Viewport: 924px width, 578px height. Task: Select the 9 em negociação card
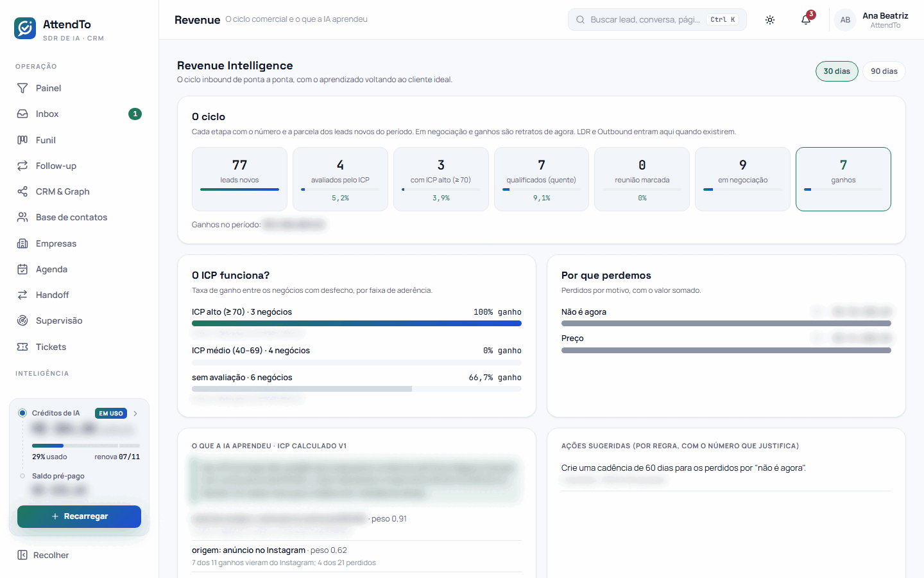(742, 179)
